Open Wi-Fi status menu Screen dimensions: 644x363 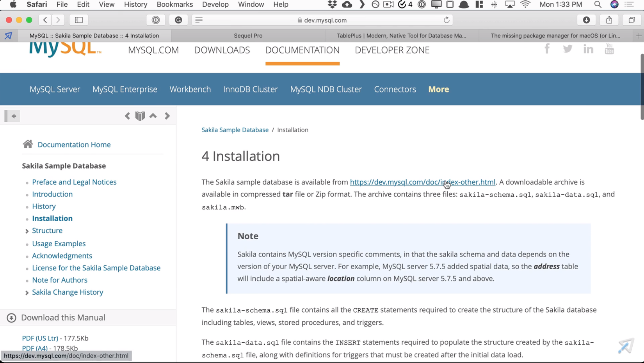click(x=525, y=5)
